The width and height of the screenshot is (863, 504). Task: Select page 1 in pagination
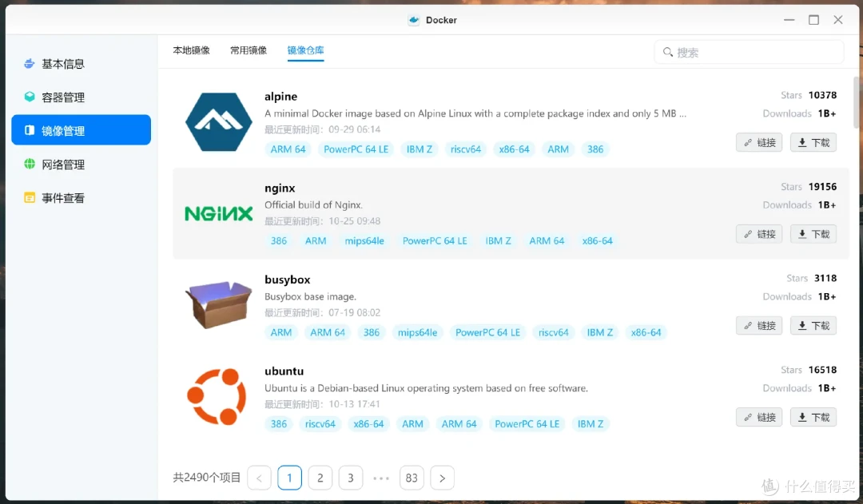(x=289, y=478)
